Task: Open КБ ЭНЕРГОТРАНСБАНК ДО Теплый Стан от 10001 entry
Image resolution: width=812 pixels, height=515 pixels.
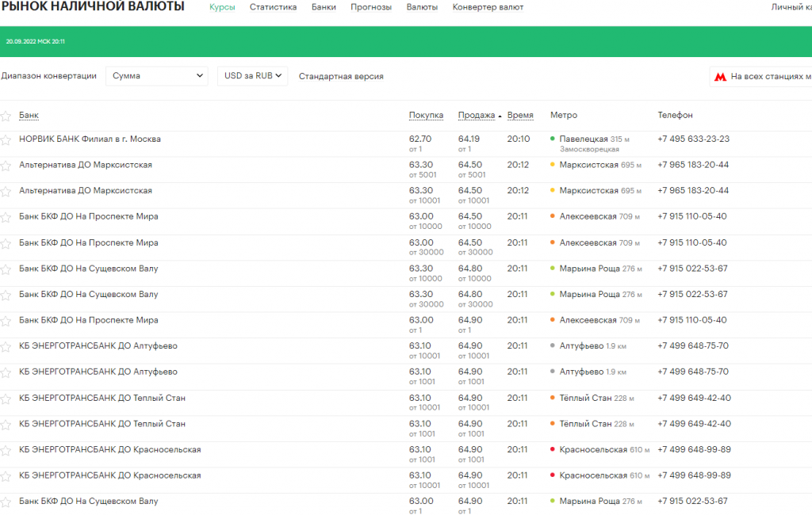Action: pos(102,398)
